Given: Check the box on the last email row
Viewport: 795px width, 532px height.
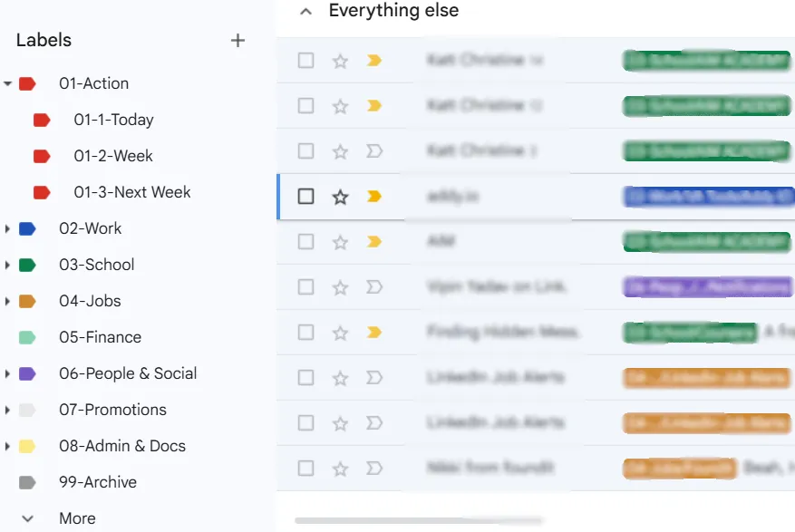Looking at the screenshot, I should pos(305,469).
